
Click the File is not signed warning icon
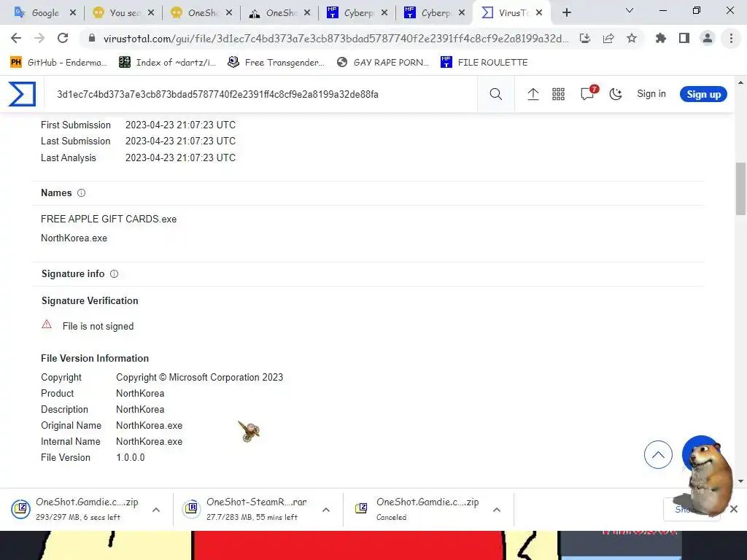coord(47,324)
